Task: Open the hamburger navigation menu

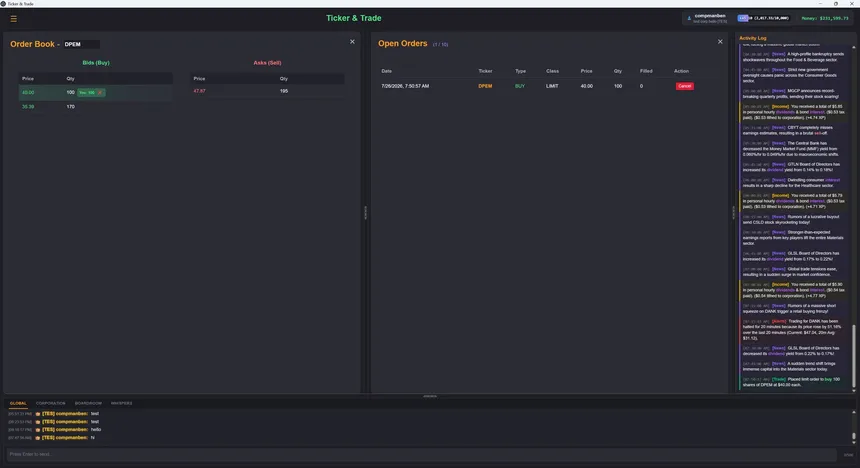Action: (x=14, y=19)
